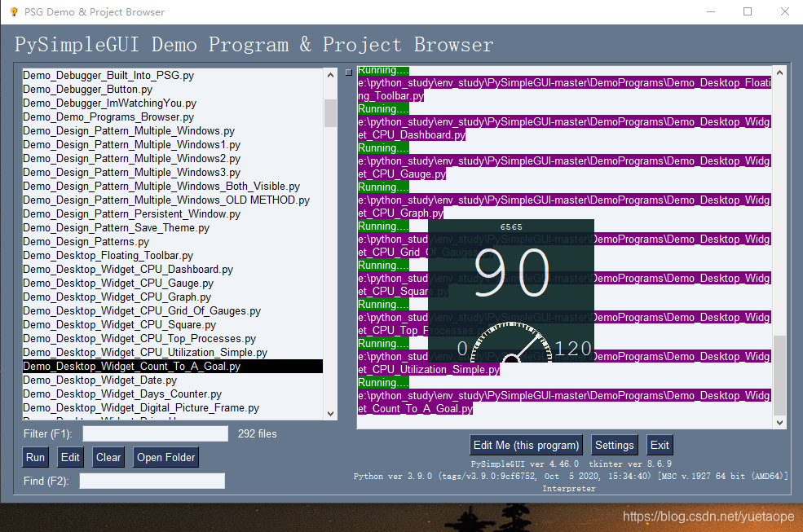Click the Clear button
This screenshot has width=803, height=532.
pos(108,457)
